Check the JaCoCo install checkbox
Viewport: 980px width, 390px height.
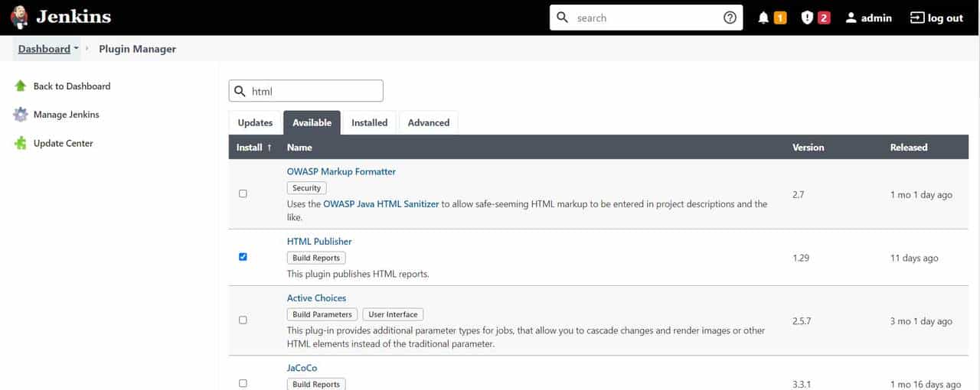[x=243, y=383]
